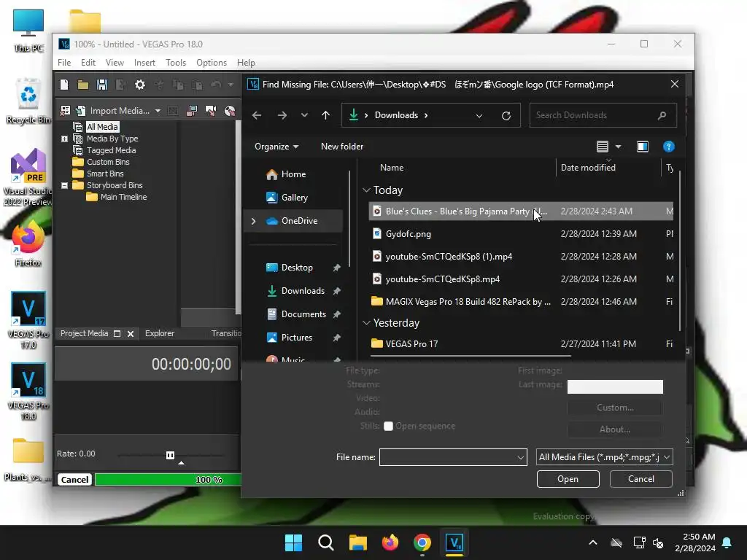Toggle the Open sequence checkbox
Image resolution: width=747 pixels, height=560 pixels.
point(388,426)
